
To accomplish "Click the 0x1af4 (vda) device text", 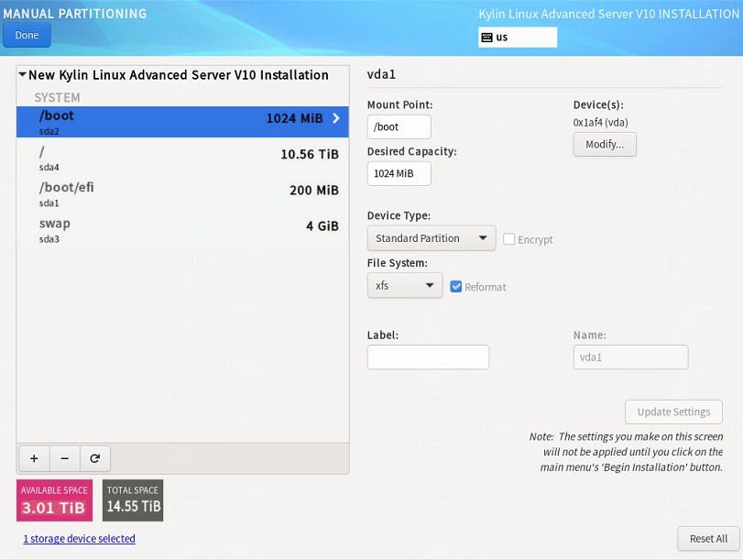I will pyautogui.click(x=600, y=122).
